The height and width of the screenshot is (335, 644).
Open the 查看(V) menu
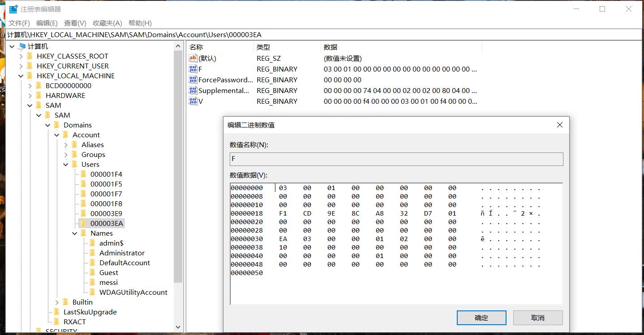click(75, 23)
